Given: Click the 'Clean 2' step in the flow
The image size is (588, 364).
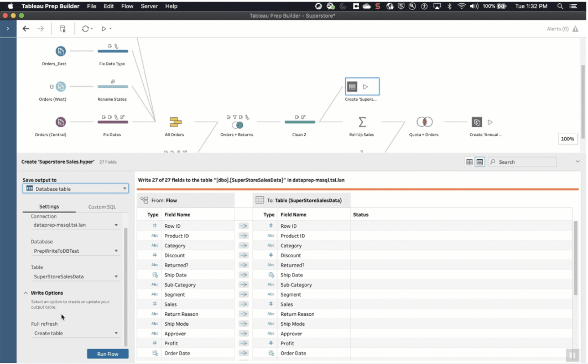Looking at the screenshot, I should click(299, 122).
